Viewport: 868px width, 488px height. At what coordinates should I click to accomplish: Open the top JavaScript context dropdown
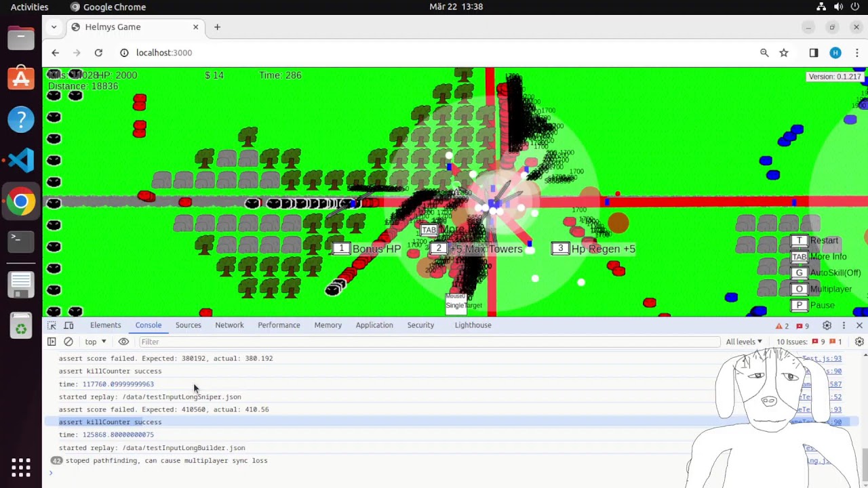click(95, 342)
